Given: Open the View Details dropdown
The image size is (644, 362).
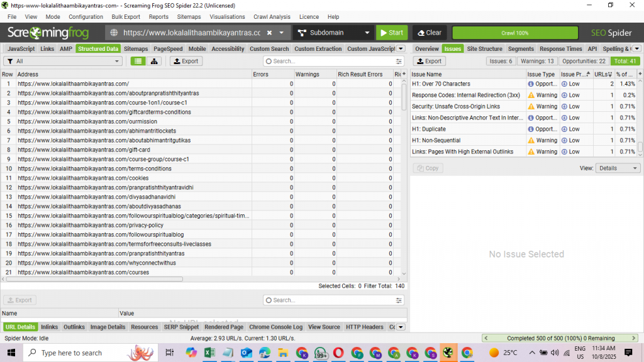Looking at the screenshot, I should 618,168.
